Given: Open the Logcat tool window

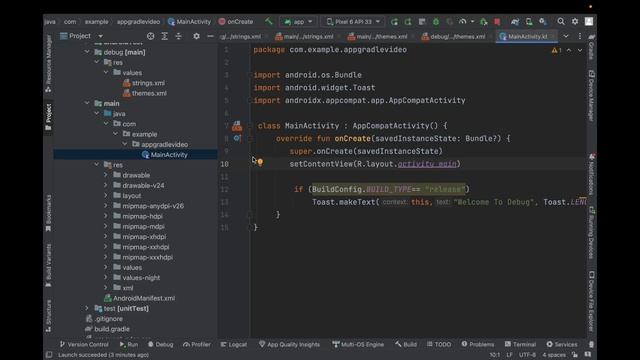Looking at the screenshot, I should (233, 344).
